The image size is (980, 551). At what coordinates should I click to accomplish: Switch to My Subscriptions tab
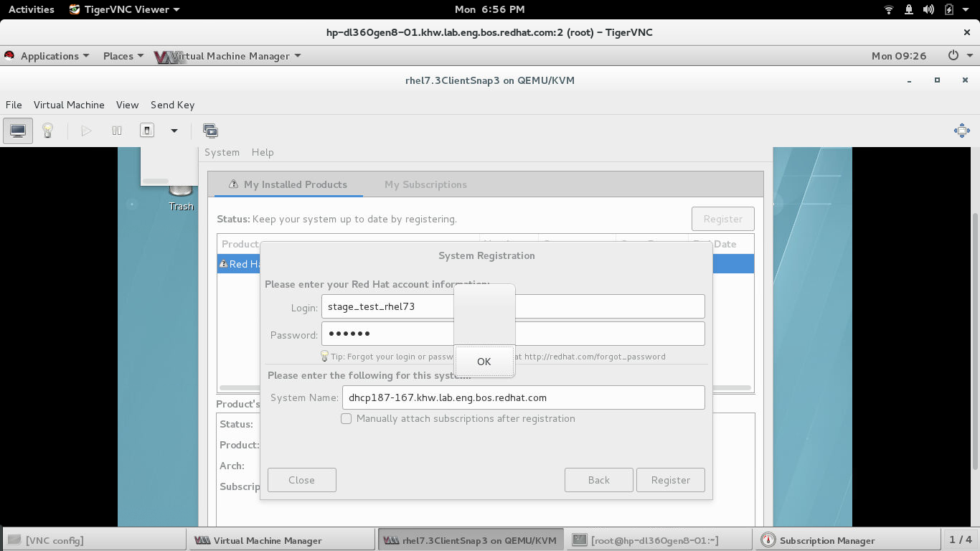pyautogui.click(x=425, y=184)
